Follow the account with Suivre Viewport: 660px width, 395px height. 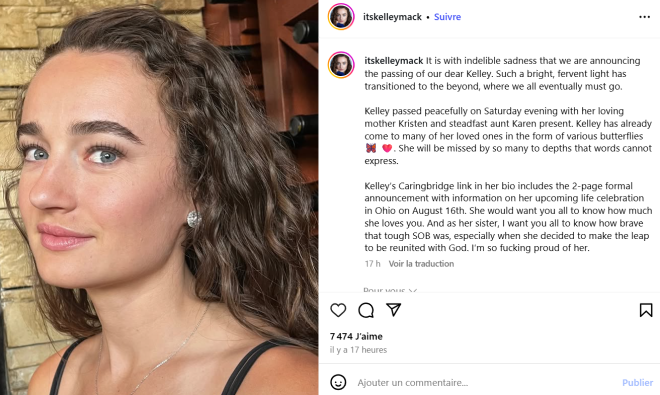pos(447,17)
